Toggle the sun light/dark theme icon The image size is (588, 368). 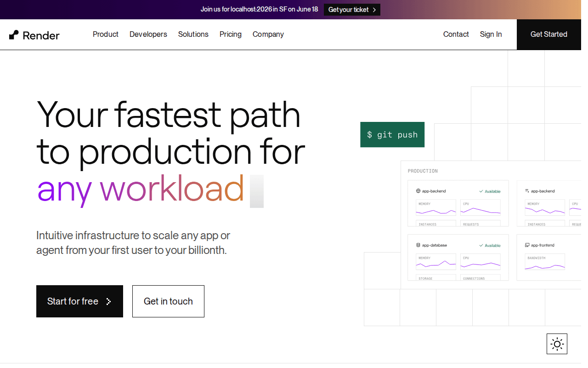557,344
